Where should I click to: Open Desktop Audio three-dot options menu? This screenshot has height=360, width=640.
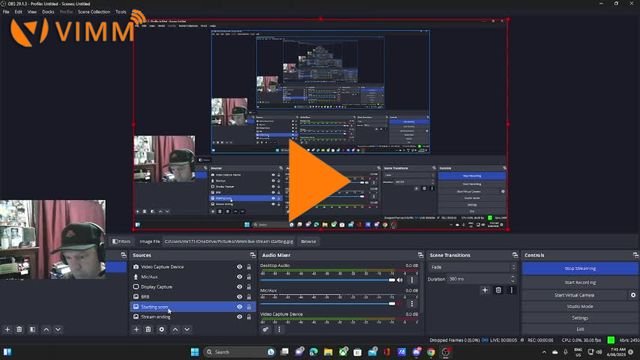(x=411, y=280)
